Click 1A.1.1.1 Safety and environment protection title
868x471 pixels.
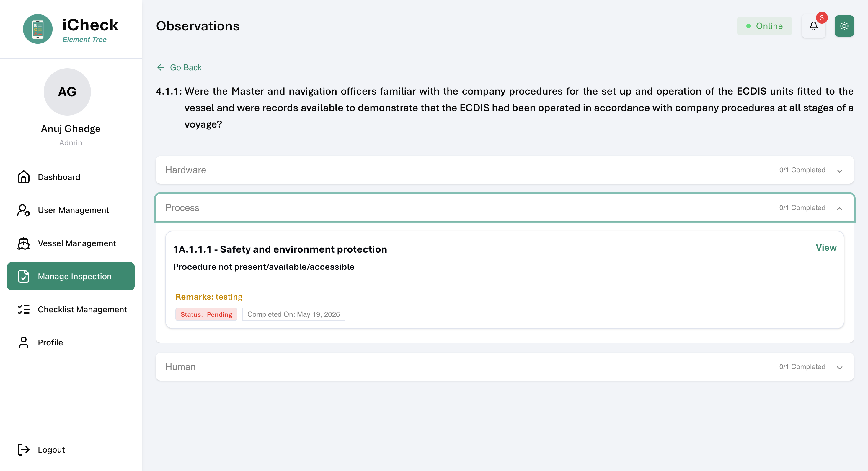pyautogui.click(x=280, y=249)
